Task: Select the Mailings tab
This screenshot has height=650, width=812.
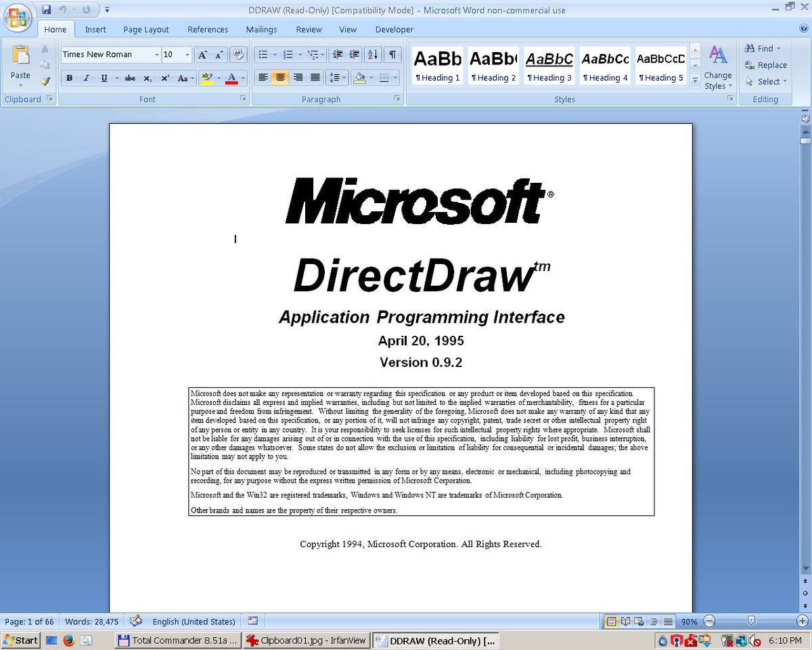Action: tap(261, 29)
